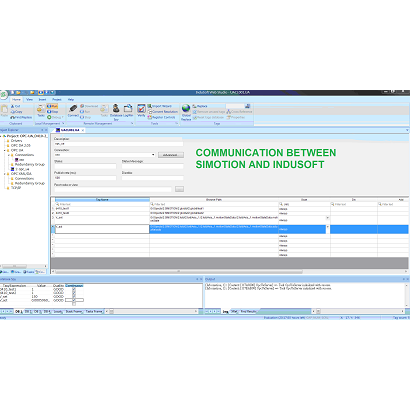Screen dimensions: 410x410
Task: Collapse the OPC XML/DA folder expander
Action: (x=4, y=174)
